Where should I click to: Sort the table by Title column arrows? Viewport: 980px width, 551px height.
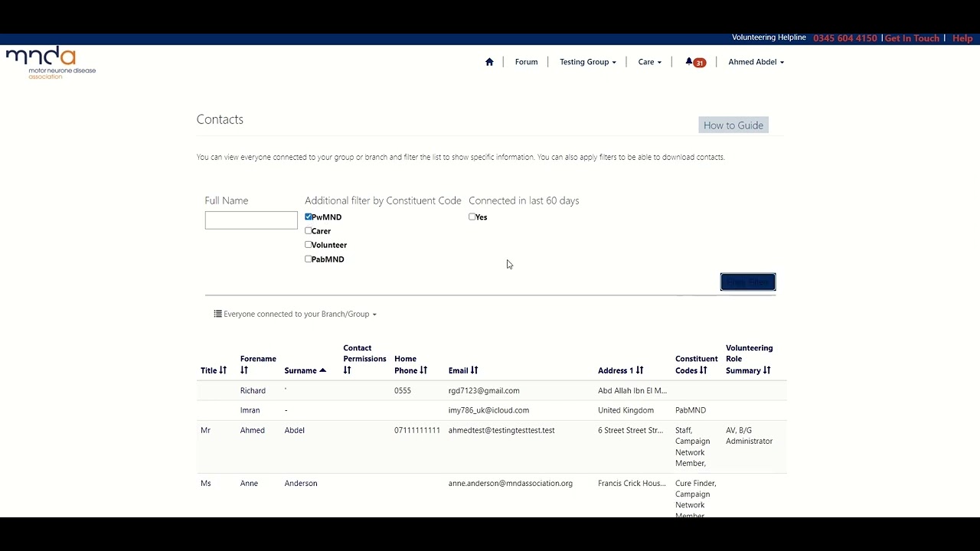point(223,370)
